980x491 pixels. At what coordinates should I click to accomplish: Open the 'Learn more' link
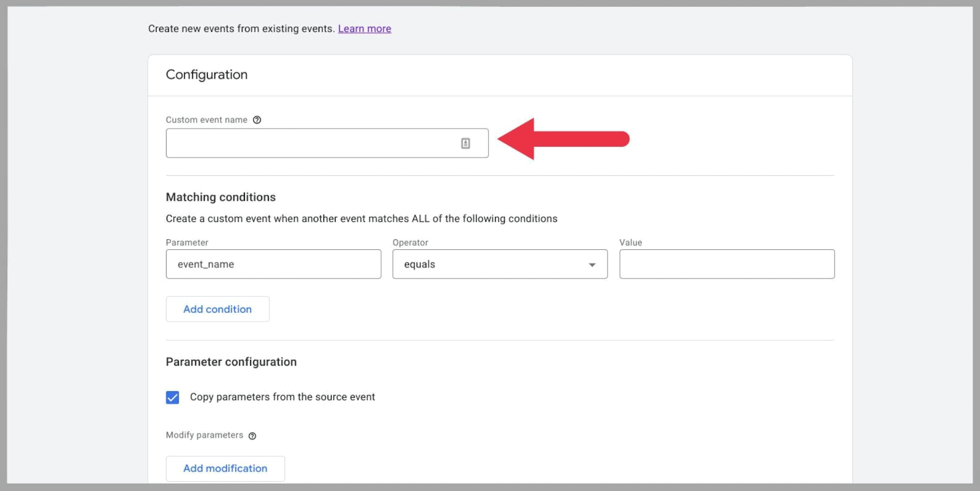[x=364, y=29]
